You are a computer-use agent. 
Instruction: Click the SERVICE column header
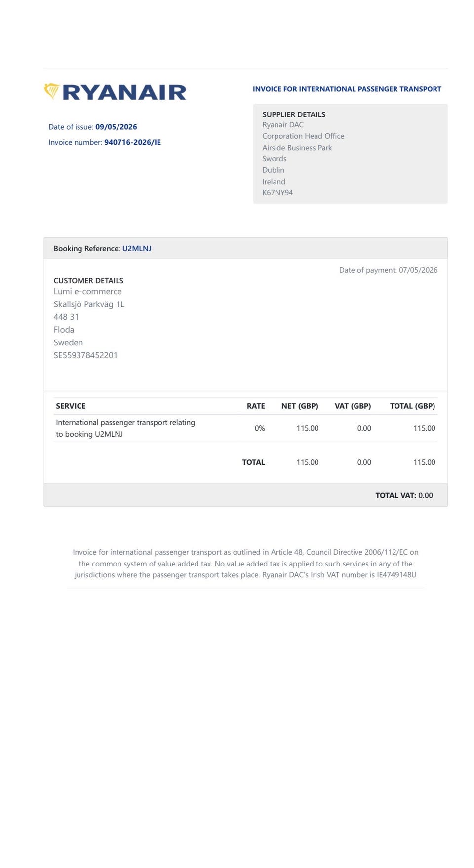(x=71, y=406)
